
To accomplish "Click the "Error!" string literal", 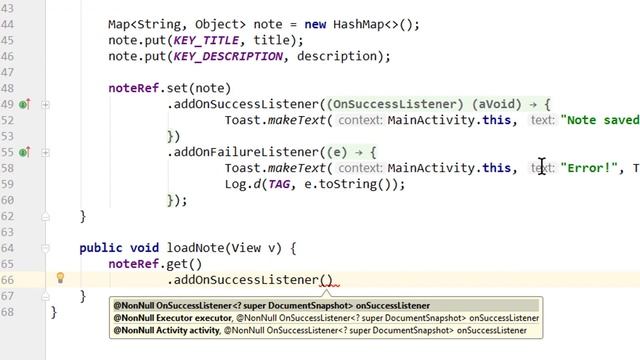I will click(589, 168).
